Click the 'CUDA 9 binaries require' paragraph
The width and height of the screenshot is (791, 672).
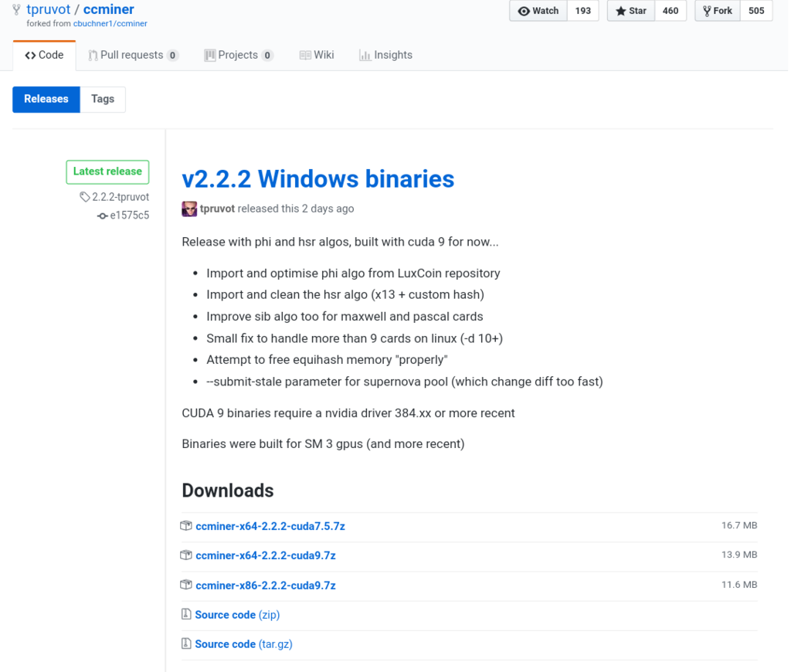click(x=348, y=412)
